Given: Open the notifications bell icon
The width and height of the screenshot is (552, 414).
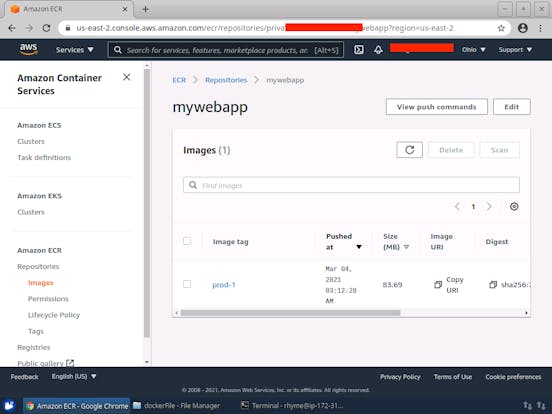Looking at the screenshot, I should pyautogui.click(x=378, y=50).
